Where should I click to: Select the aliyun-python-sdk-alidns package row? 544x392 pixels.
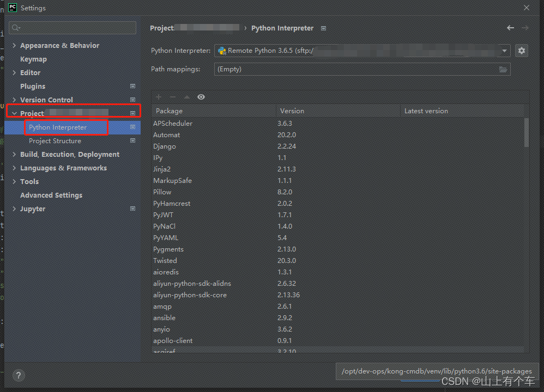click(338, 284)
